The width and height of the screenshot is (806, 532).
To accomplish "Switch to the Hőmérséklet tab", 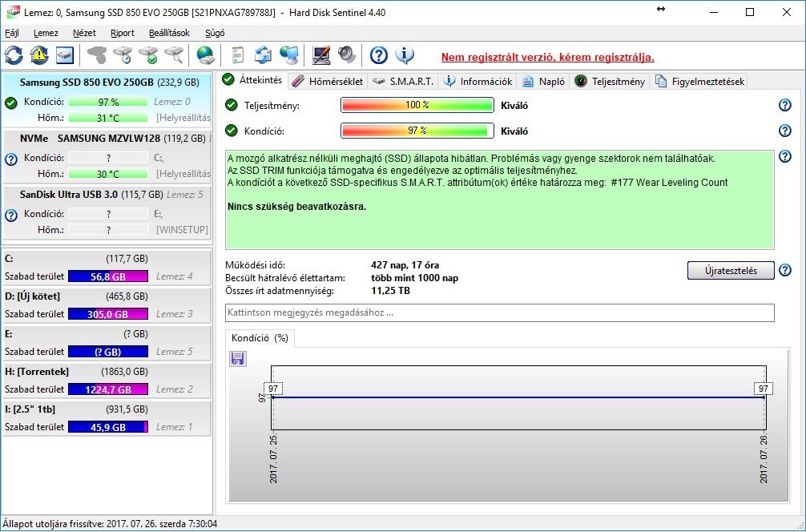I will pyautogui.click(x=328, y=81).
